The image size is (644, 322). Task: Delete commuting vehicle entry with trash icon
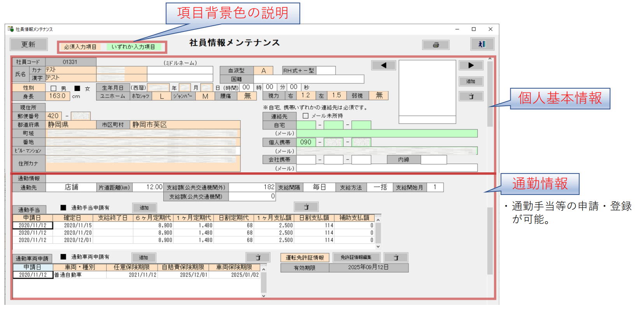pyautogui.click(x=258, y=257)
